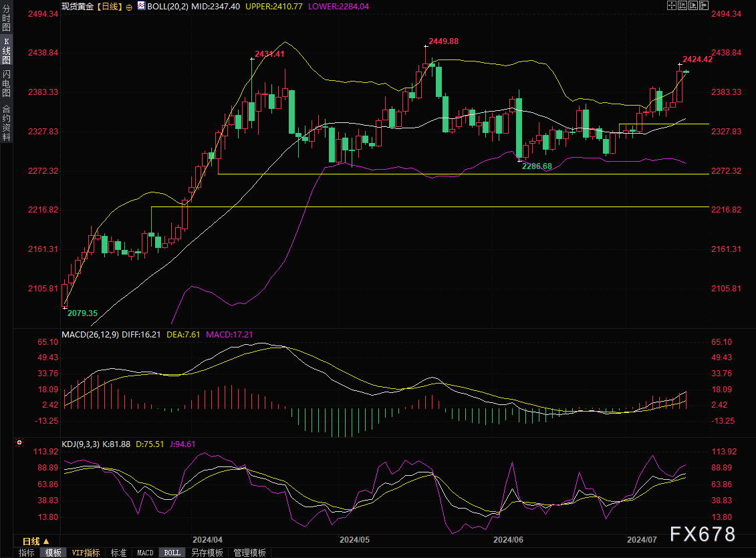Switch to 分时图 view in sidebar
Viewport: 756px width, 558px height.
point(6,18)
